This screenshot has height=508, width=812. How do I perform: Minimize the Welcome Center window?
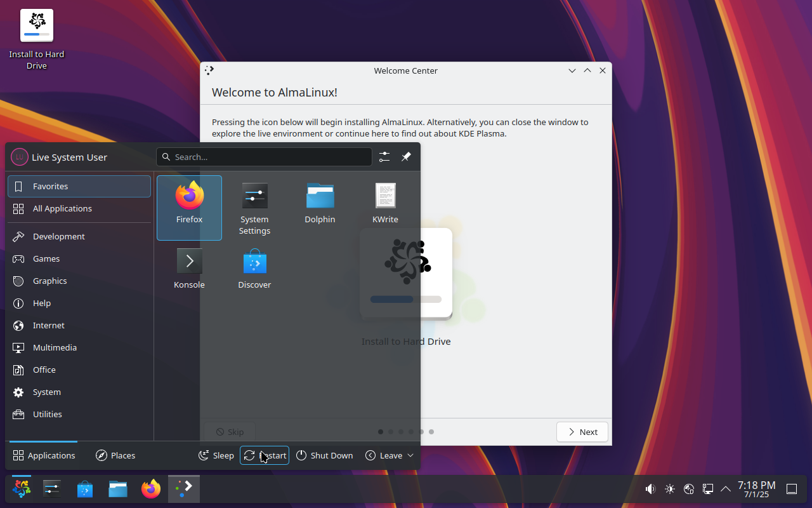point(572,70)
